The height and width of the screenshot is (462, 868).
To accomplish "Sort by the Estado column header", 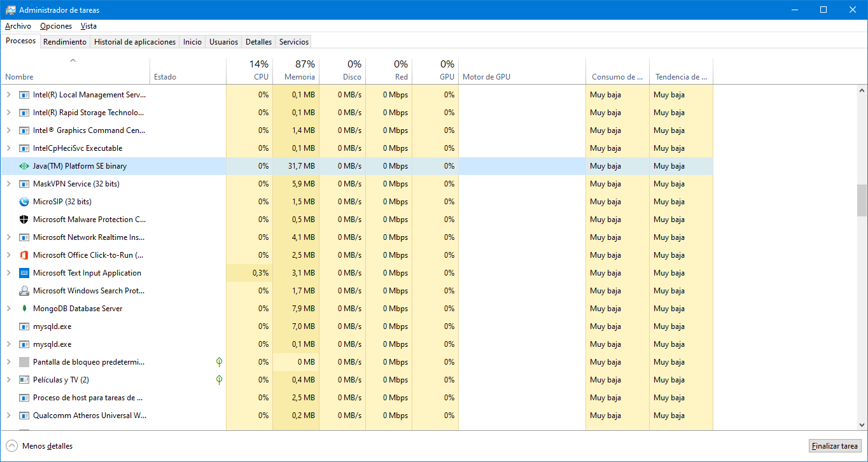I will pos(188,71).
